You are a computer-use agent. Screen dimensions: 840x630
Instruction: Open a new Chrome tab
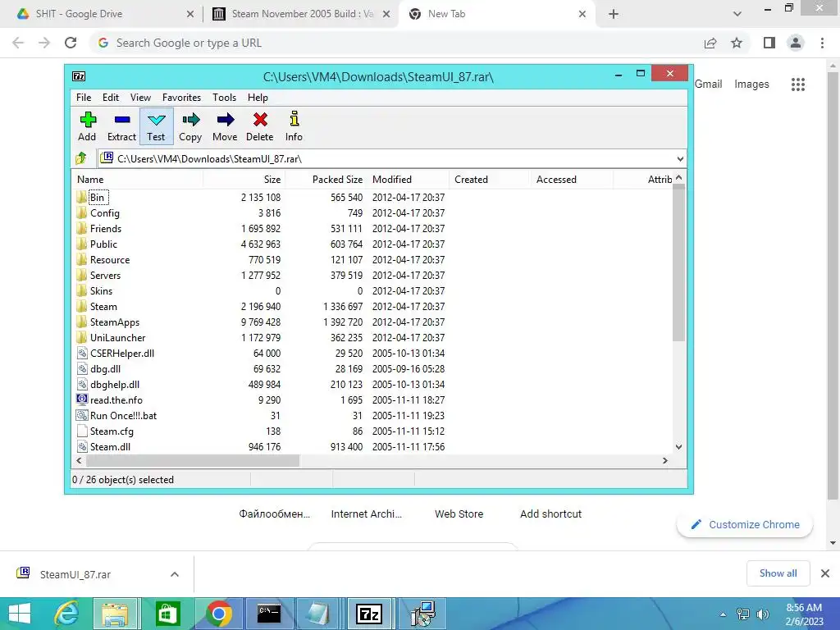pyautogui.click(x=614, y=14)
